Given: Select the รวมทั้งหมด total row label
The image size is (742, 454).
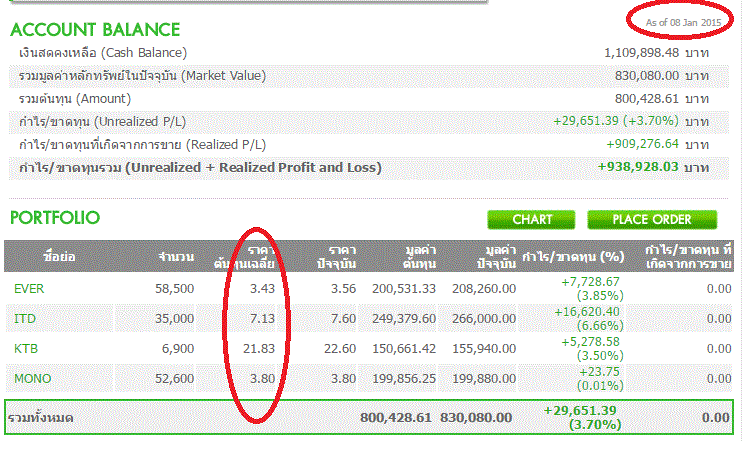Looking at the screenshot, I should pos(40,416).
